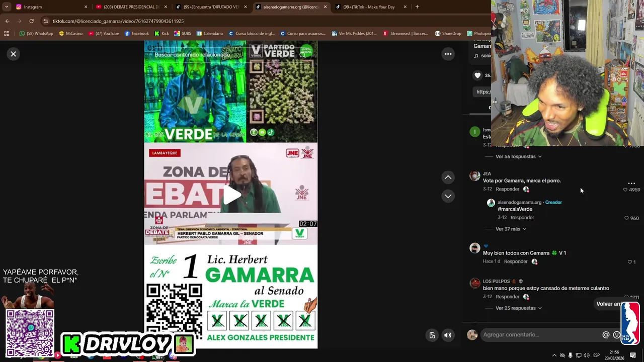This screenshot has width=644, height=362.
Task: Close the TikTok video viewer with the X button
Action: pos(14,54)
